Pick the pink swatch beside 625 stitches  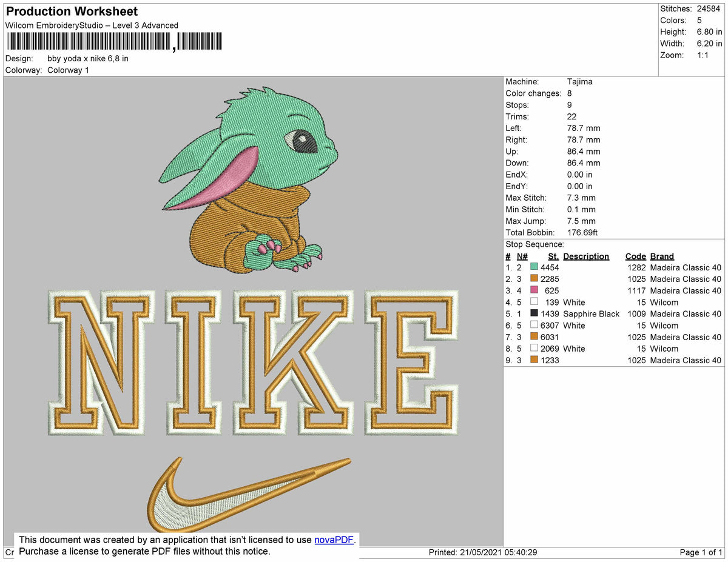pos(534,290)
